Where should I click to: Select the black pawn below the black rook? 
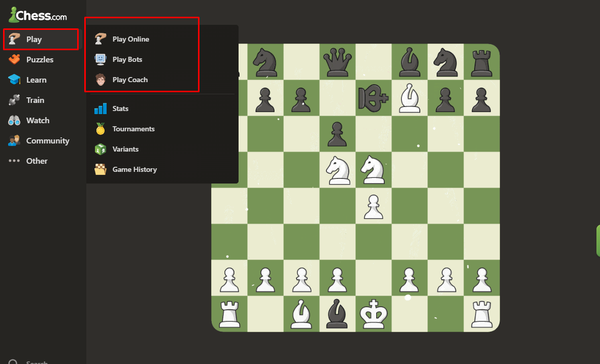481,99
